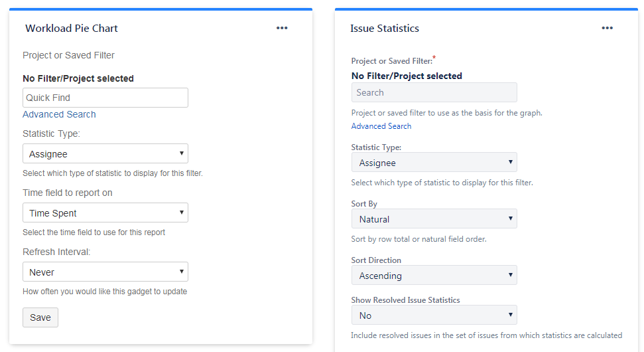This screenshot has height=352, width=644.
Task: Focus the Search field in Issue Statistics
Action: coord(434,92)
